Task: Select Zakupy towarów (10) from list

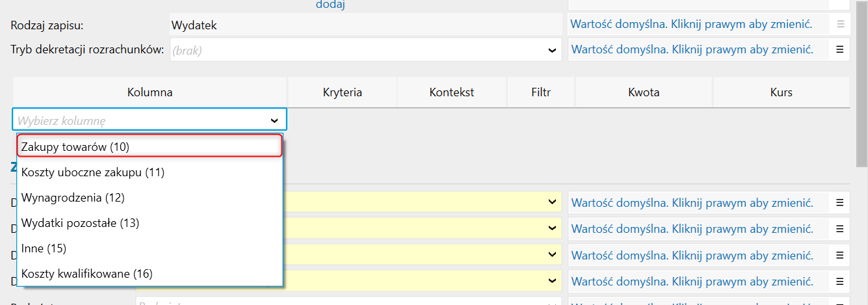Action: [x=149, y=147]
